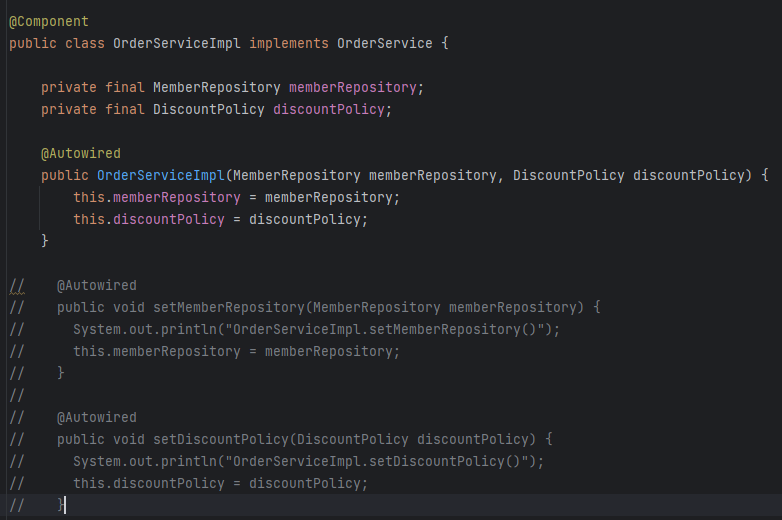Click the commented setDiscountPolicy method name
The image size is (782, 520).
click(x=220, y=439)
